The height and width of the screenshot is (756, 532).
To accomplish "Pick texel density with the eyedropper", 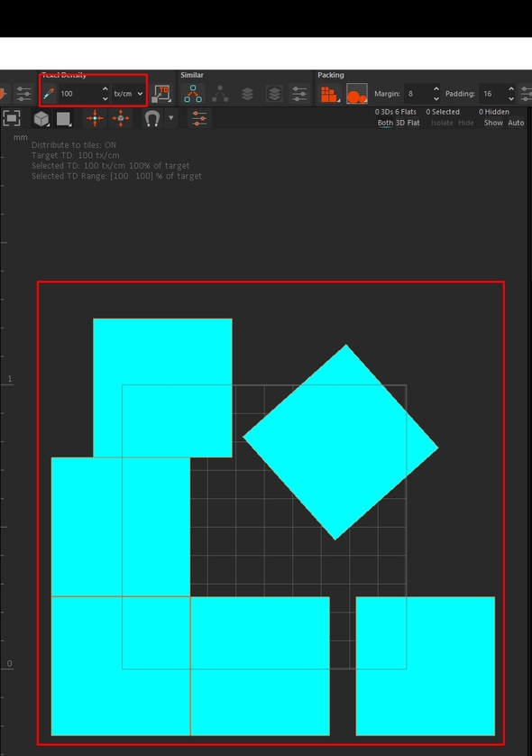I will point(49,94).
